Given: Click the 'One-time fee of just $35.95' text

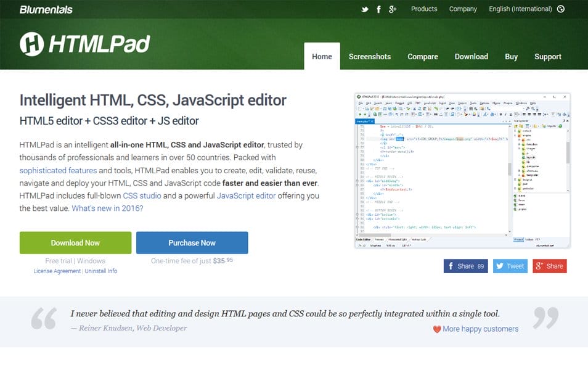Looking at the screenshot, I should coord(192,261).
